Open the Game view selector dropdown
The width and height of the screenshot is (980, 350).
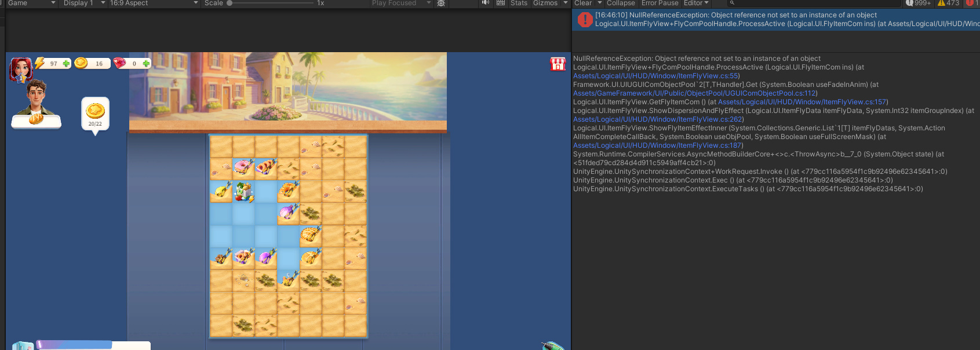[31, 3]
